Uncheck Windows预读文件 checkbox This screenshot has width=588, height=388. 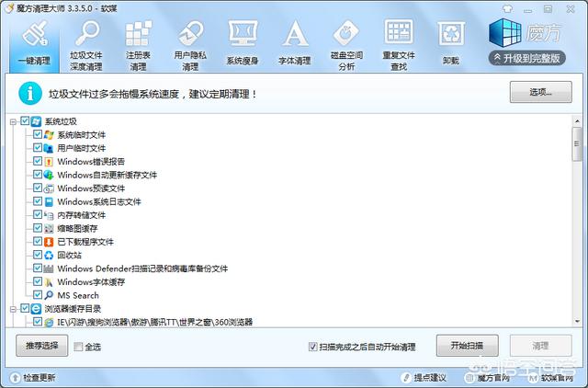click(37, 188)
